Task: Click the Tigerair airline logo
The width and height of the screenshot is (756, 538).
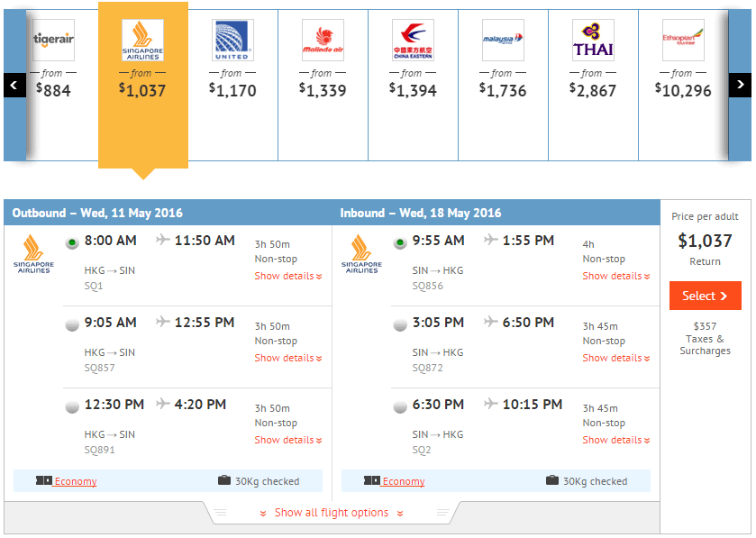Action: pos(52,40)
